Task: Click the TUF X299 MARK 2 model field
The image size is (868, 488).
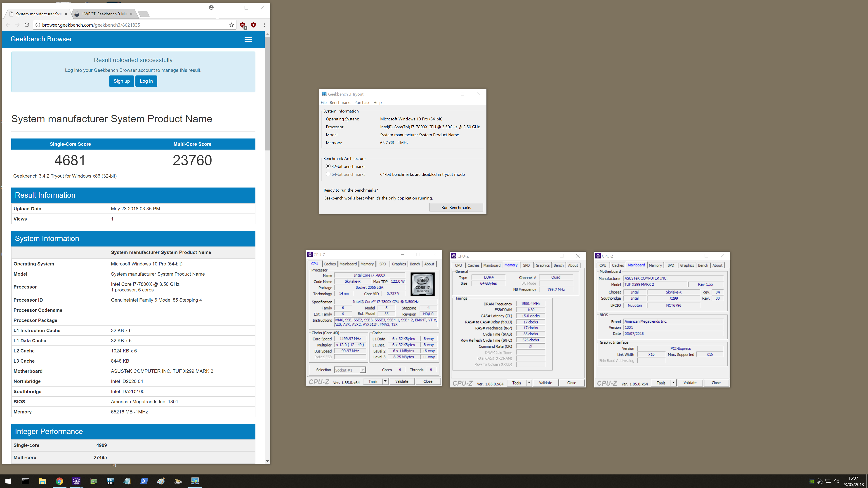Action: (x=655, y=285)
